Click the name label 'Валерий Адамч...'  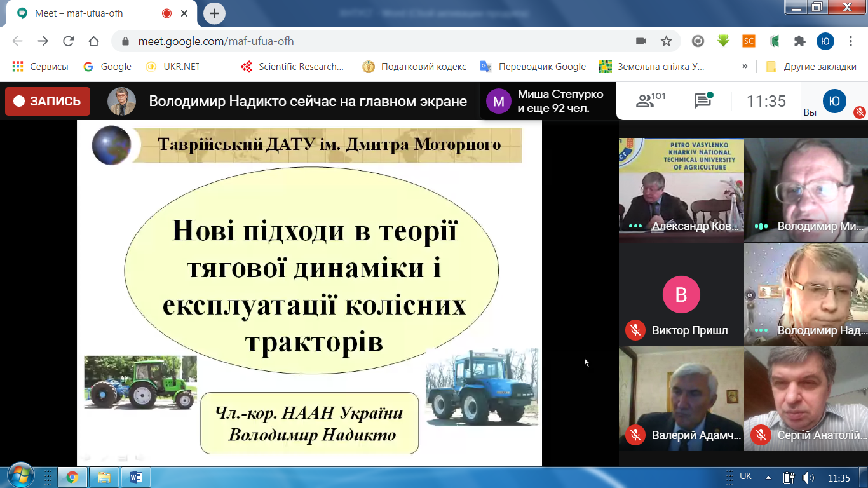[x=696, y=436]
